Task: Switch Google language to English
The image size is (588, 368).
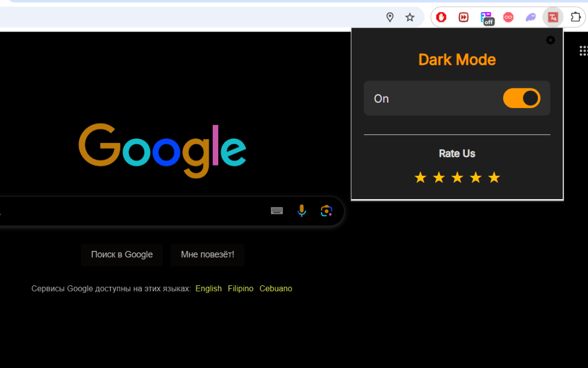Action: (x=209, y=288)
